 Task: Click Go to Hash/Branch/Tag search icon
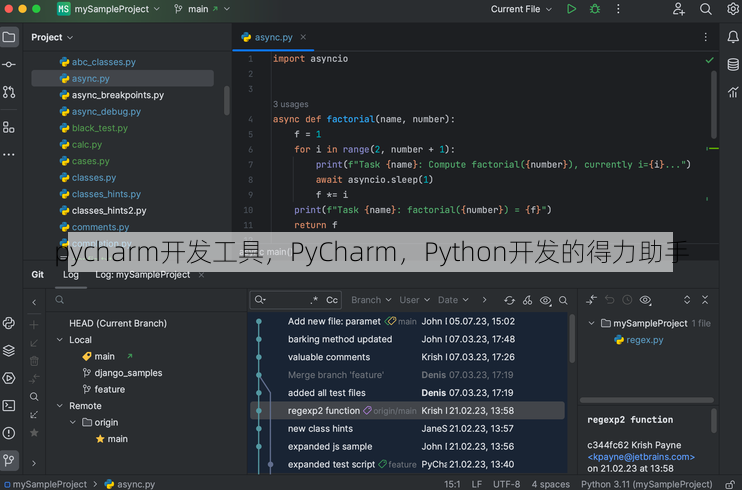point(563,300)
